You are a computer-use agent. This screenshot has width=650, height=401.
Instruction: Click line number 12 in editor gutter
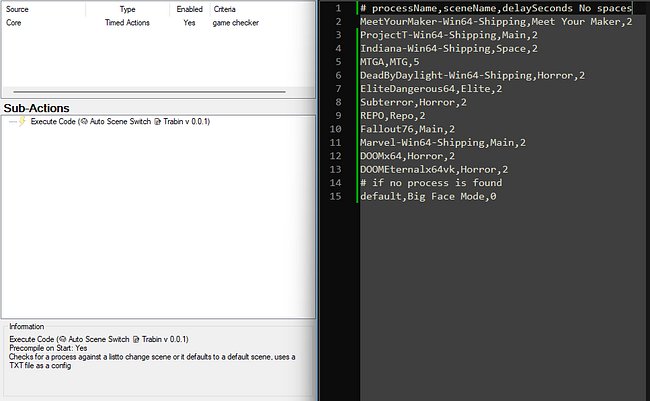click(335, 156)
